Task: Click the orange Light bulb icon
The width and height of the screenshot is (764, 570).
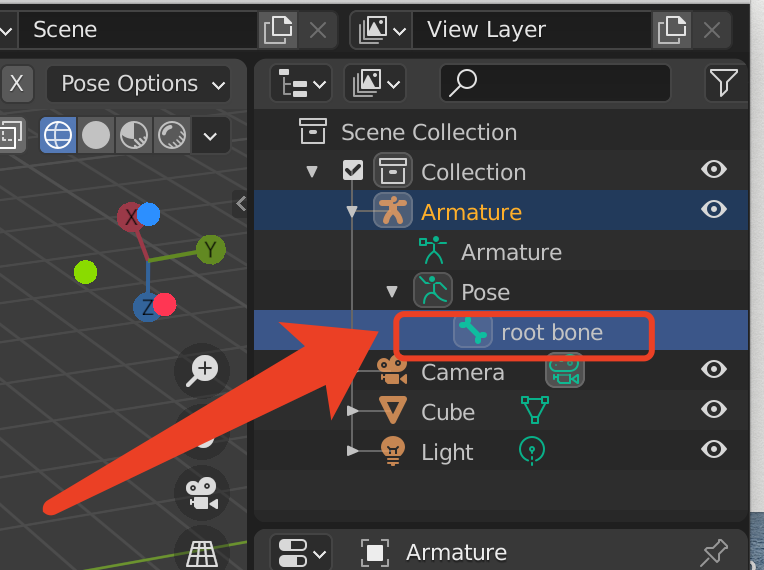Action: tap(393, 451)
